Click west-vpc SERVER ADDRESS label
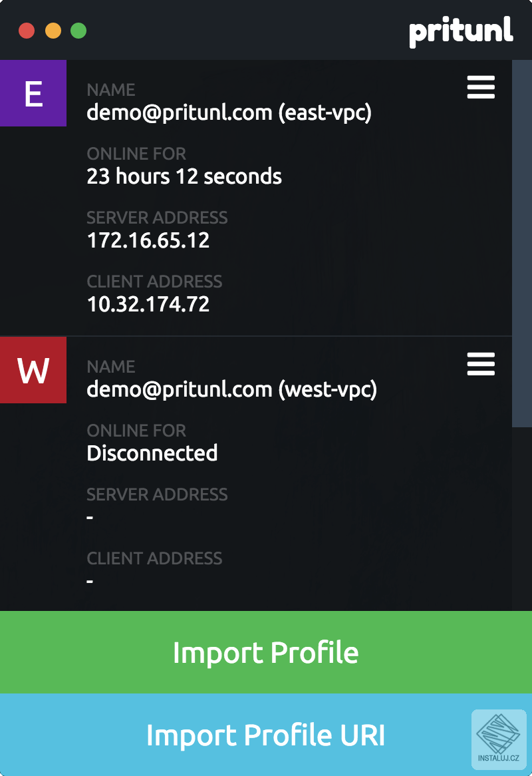Image resolution: width=532 pixels, height=776 pixels. [x=157, y=494]
